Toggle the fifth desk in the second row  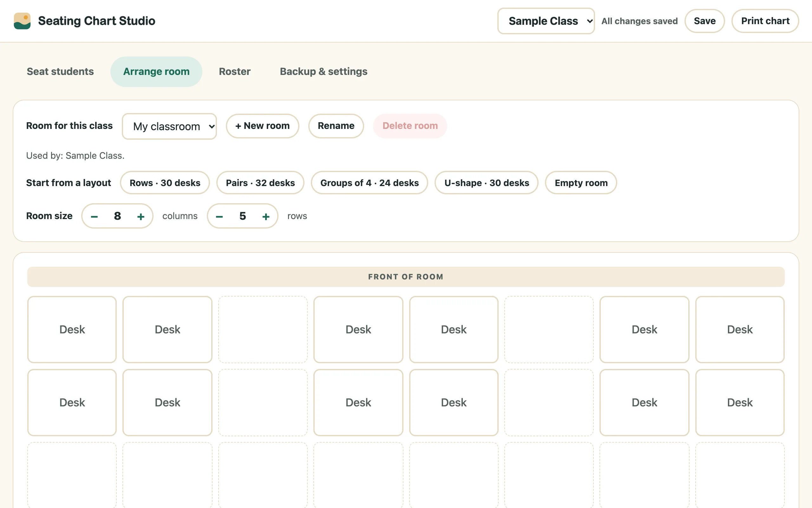point(454,403)
